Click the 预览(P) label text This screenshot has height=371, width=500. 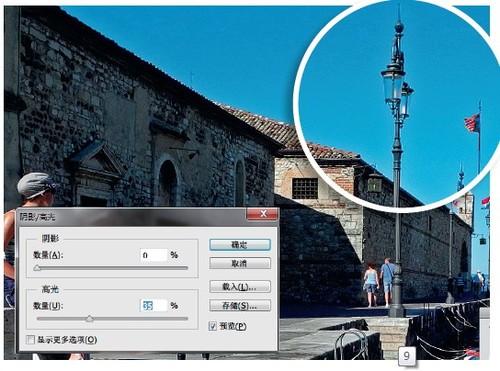coord(233,326)
